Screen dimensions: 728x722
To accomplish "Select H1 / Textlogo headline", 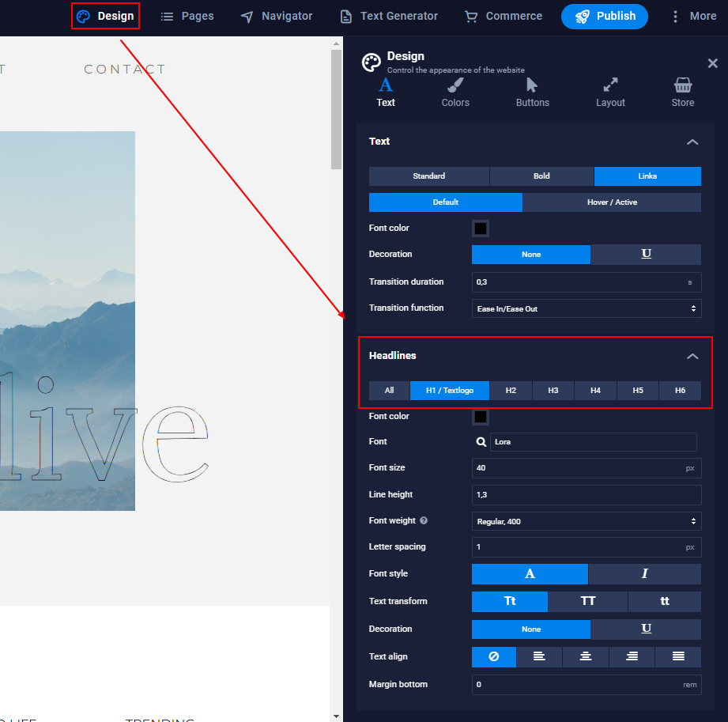I will (450, 391).
